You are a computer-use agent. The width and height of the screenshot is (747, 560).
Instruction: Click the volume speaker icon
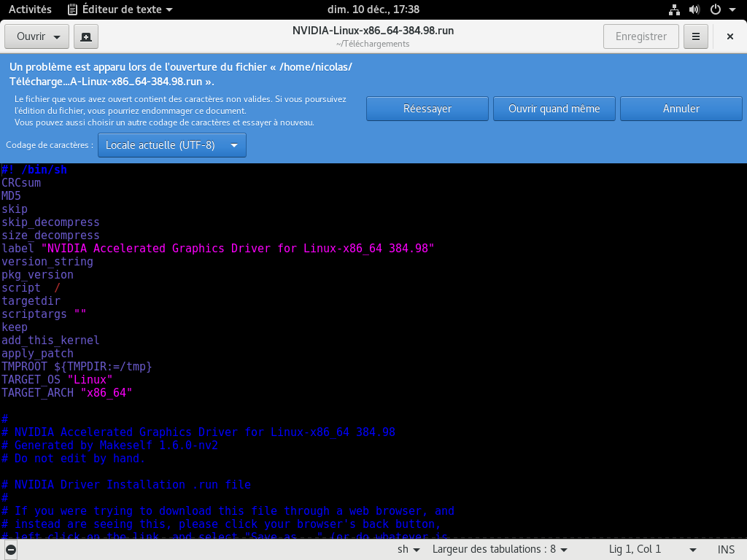(x=694, y=9)
